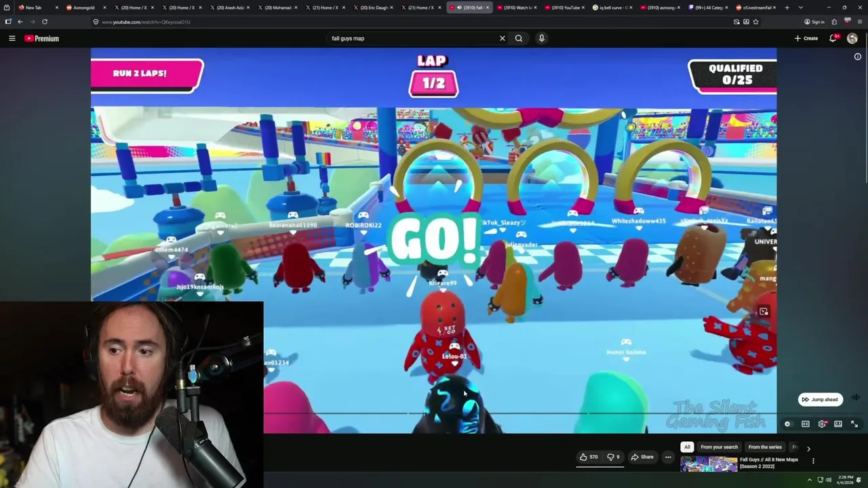Open a new tab with the plus
The width and height of the screenshot is (868, 488).
click(x=787, y=7)
